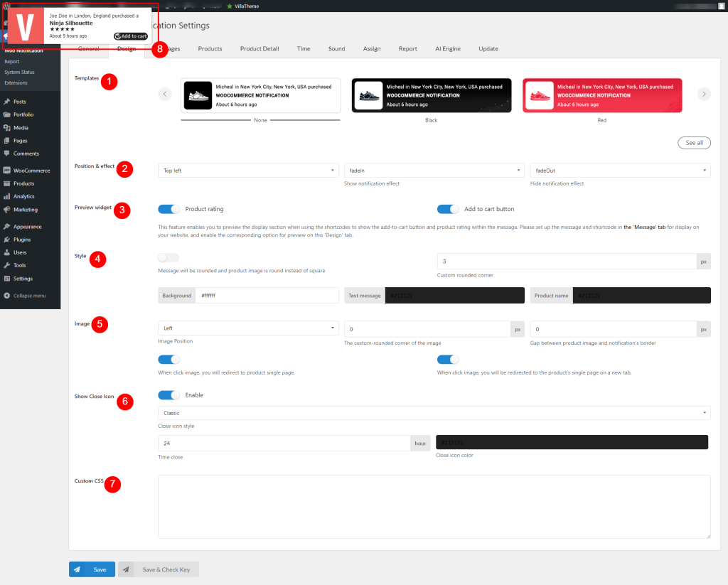
Task: Click the paper plane icon on Save button
Action: click(x=77, y=569)
